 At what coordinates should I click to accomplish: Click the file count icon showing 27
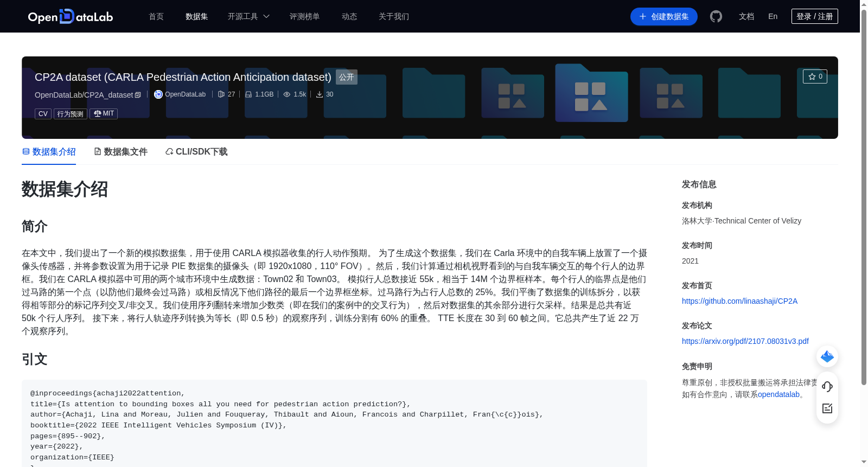tap(221, 94)
